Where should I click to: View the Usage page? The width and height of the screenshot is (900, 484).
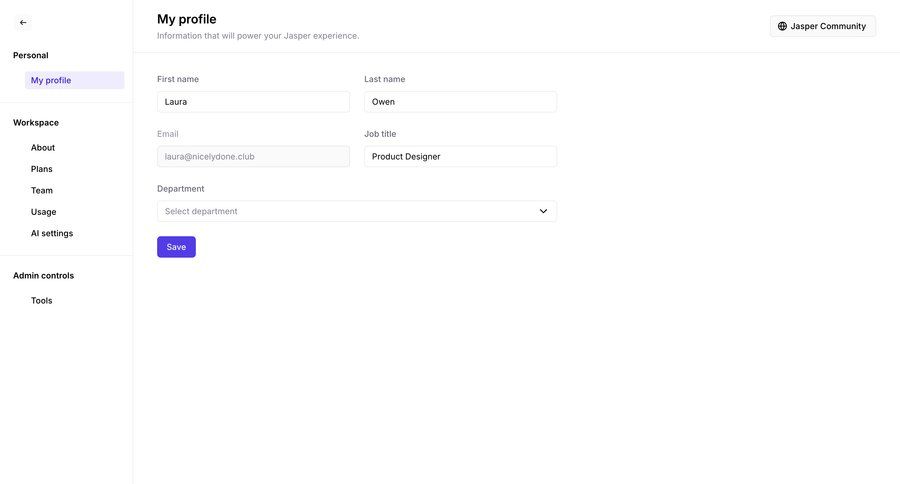click(44, 212)
